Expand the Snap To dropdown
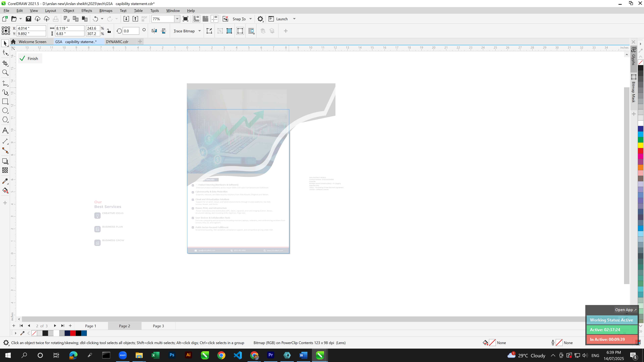644x362 pixels. (x=251, y=19)
